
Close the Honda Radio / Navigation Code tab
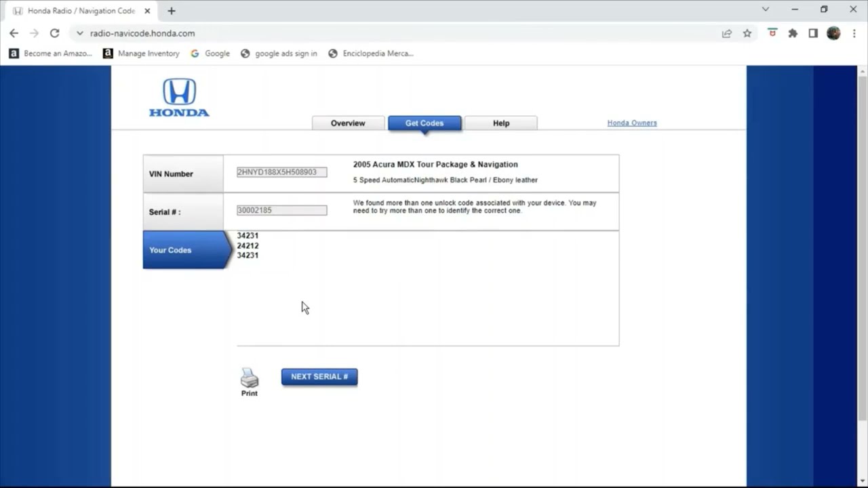coord(147,11)
